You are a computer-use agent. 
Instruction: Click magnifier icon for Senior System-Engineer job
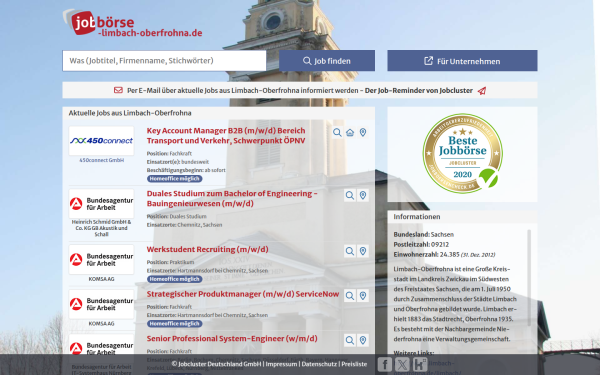tap(350, 340)
